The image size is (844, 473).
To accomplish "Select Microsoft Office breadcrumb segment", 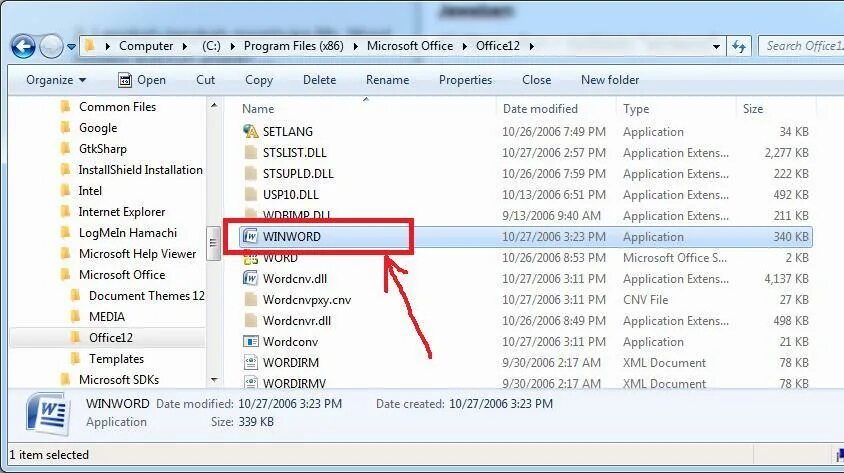I will click(410, 46).
